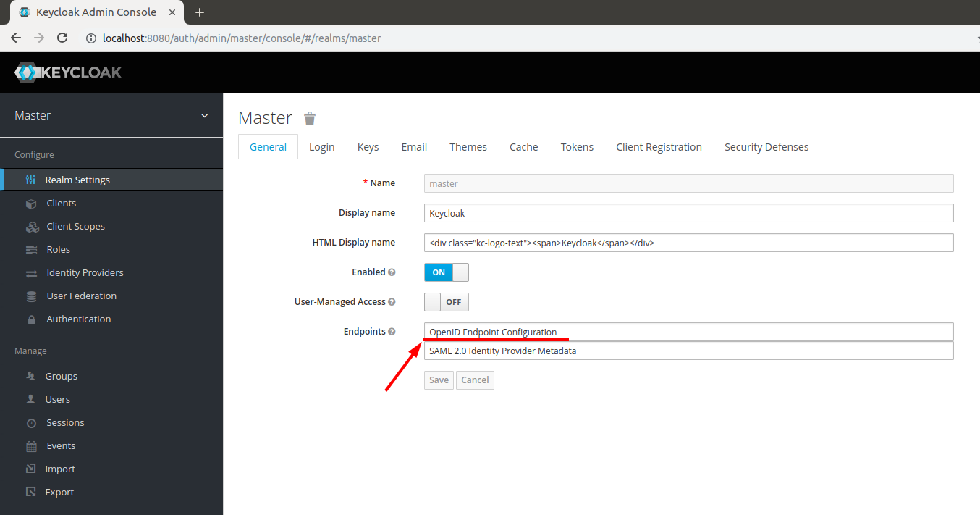View site information icon in address bar
980x515 pixels.
pos(90,38)
